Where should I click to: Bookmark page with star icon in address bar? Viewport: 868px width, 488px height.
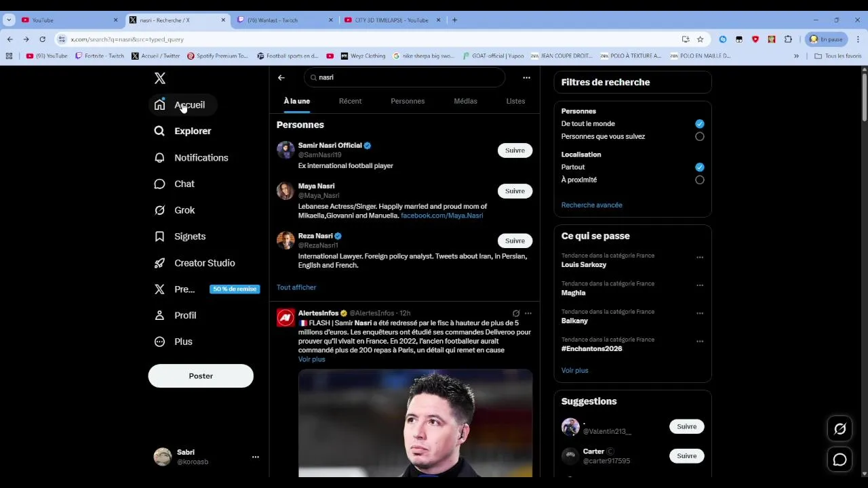[x=700, y=39]
